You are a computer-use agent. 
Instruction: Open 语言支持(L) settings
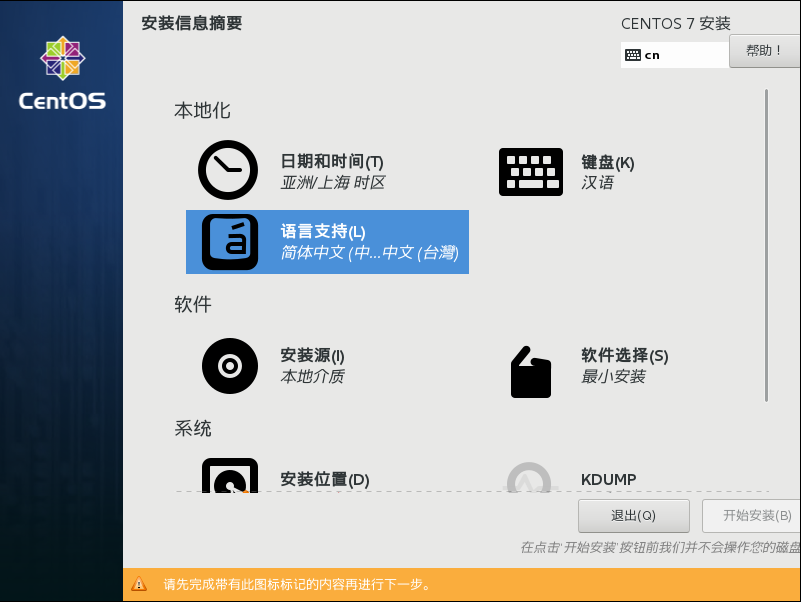tap(323, 231)
